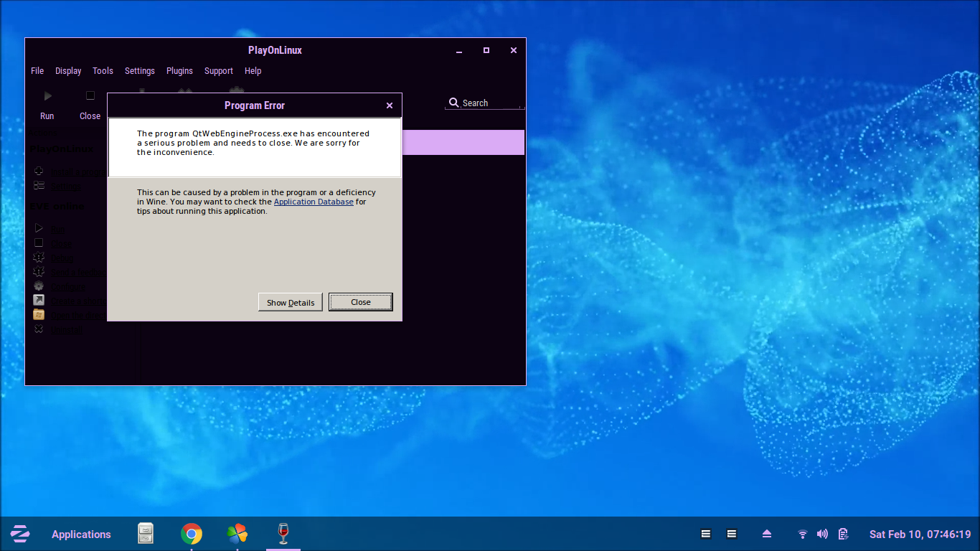Screen dimensions: 980x551
Task: Open the Wi-Fi network tray icon
Action: point(803,534)
